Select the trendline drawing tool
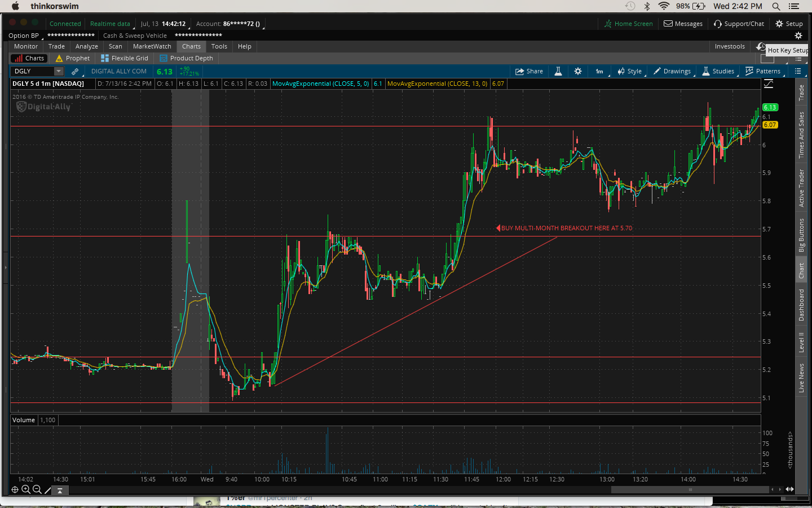812x508 pixels. [48, 490]
